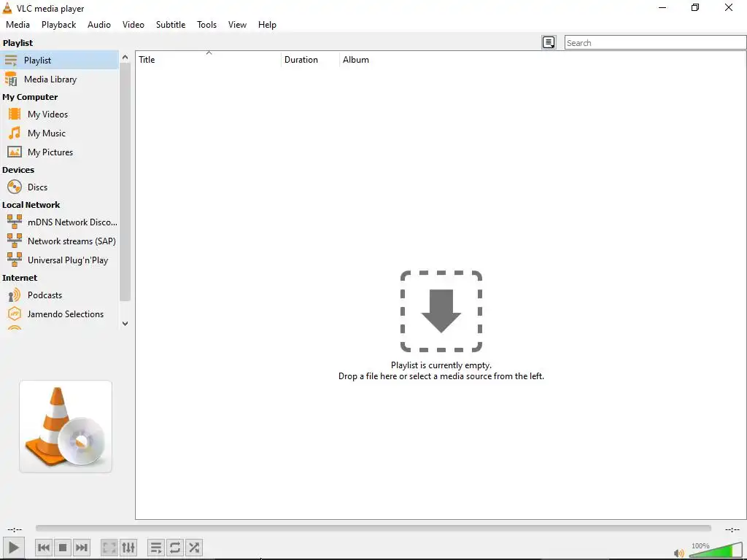Select My Pictures source
Viewport: 747px width, 560px height.
point(59,152)
